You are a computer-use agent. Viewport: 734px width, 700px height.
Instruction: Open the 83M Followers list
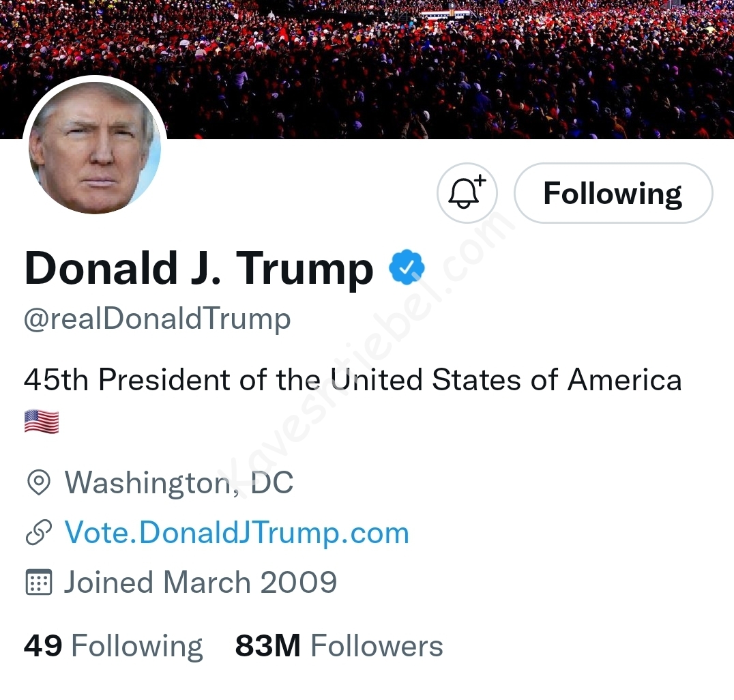(x=339, y=646)
